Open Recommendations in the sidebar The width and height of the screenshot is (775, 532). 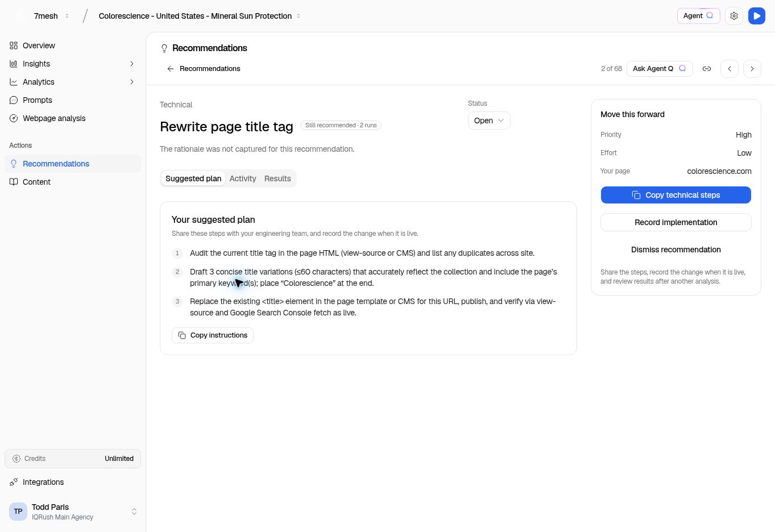click(73, 164)
